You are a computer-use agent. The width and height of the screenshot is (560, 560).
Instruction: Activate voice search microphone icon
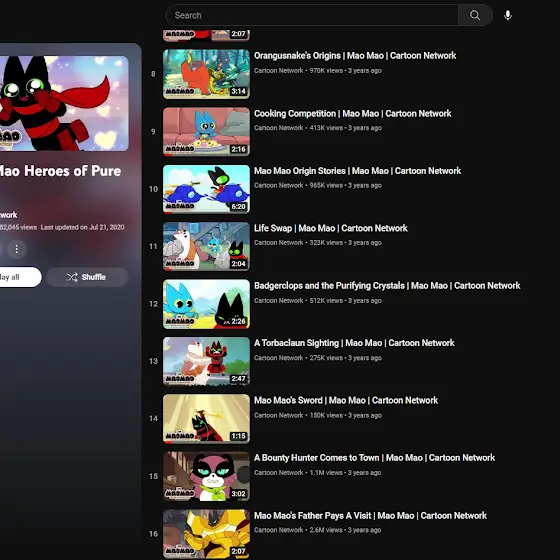coord(508,15)
